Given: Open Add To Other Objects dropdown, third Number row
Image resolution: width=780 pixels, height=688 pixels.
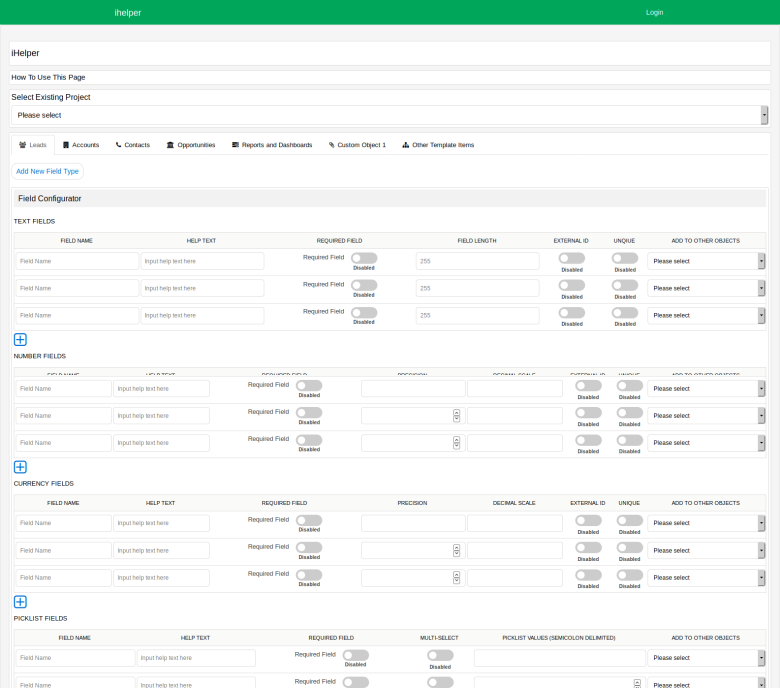Looking at the screenshot, I should tap(706, 443).
